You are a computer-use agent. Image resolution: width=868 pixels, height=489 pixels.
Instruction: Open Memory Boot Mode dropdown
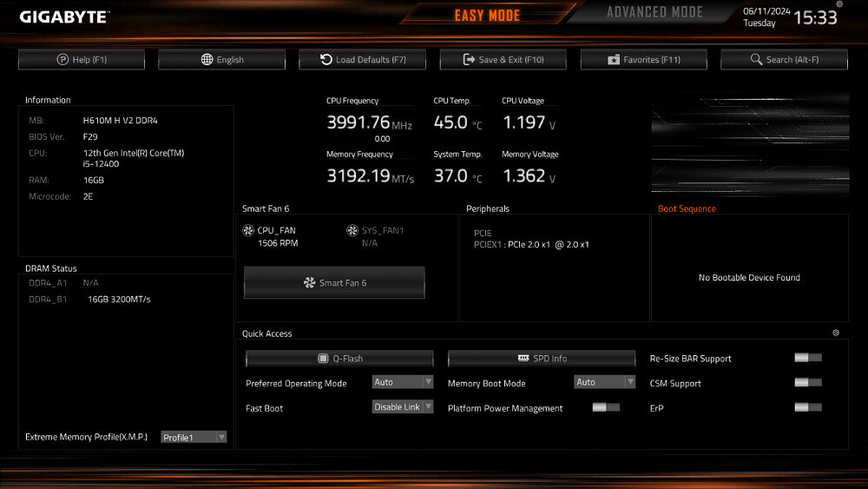coord(604,382)
